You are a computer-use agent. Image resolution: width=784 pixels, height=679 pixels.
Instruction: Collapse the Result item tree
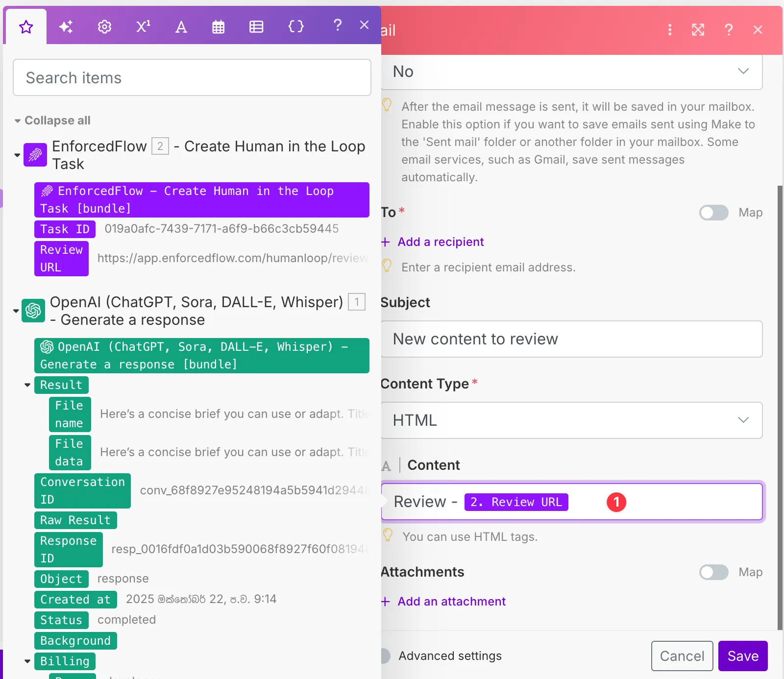(27, 385)
